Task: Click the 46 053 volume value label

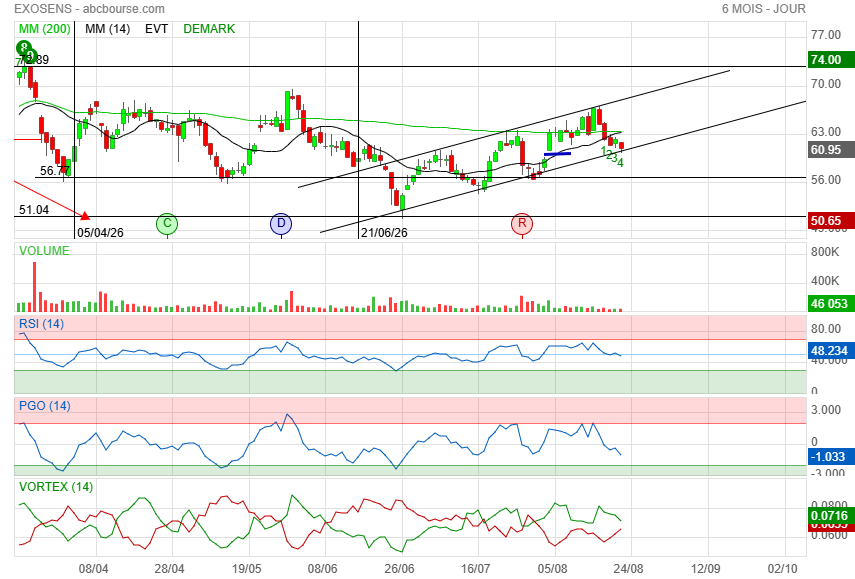Action: click(x=830, y=304)
